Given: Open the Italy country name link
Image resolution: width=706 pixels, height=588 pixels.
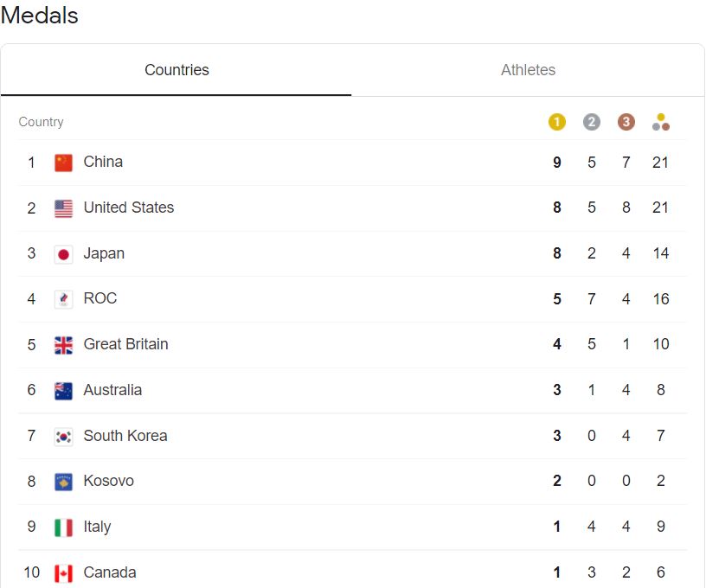Looking at the screenshot, I should pos(97,527).
